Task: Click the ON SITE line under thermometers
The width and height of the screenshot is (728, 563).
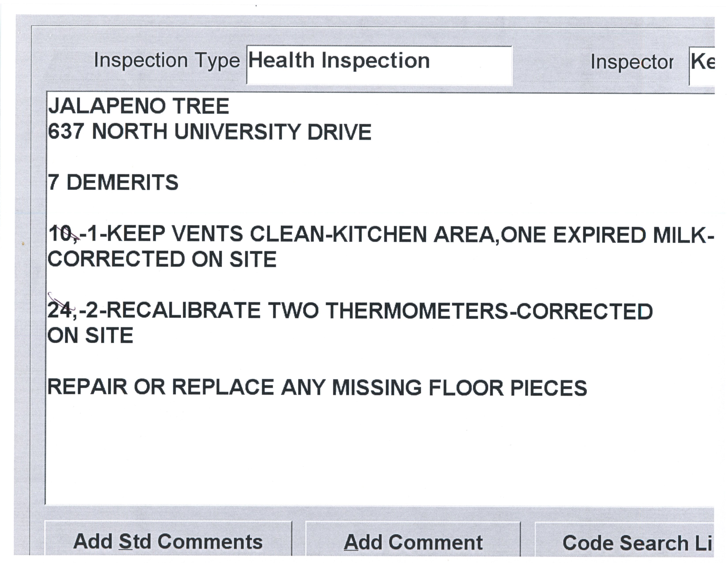Action: pyautogui.click(x=91, y=336)
